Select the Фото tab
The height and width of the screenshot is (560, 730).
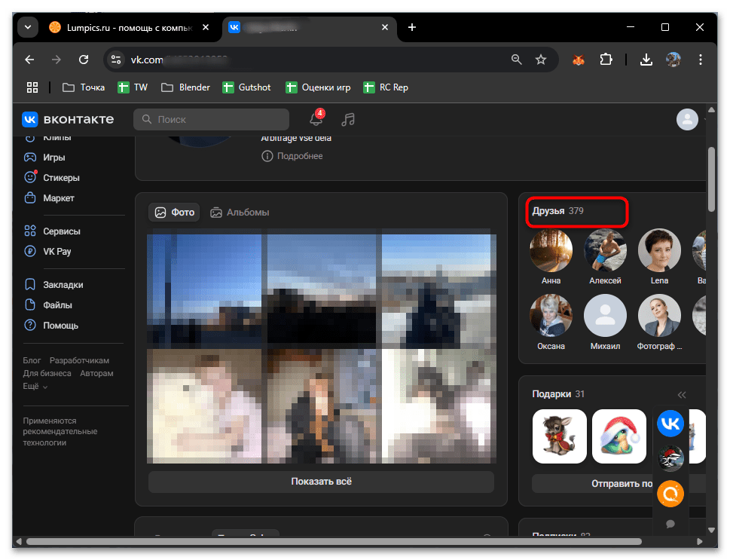point(175,213)
